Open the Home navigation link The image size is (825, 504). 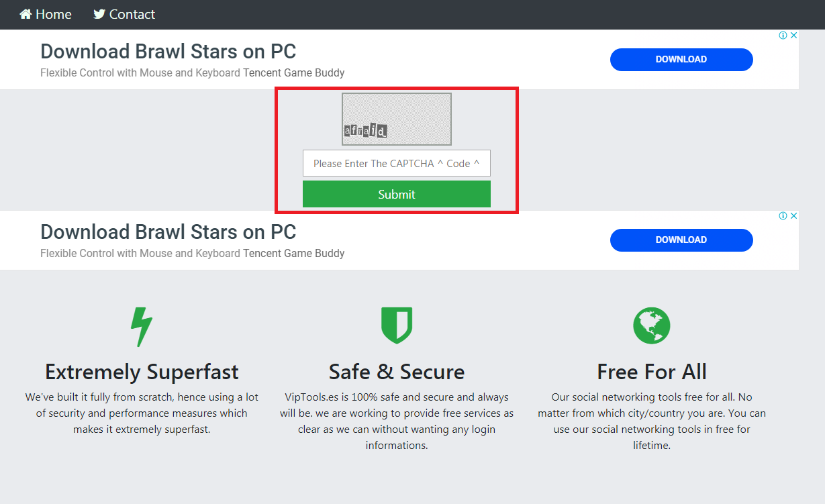point(53,14)
